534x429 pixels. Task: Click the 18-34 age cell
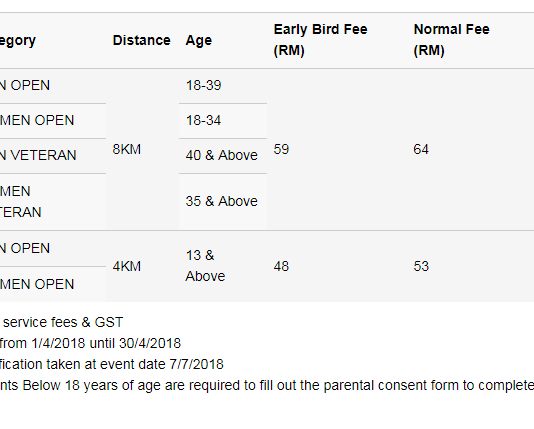203,120
